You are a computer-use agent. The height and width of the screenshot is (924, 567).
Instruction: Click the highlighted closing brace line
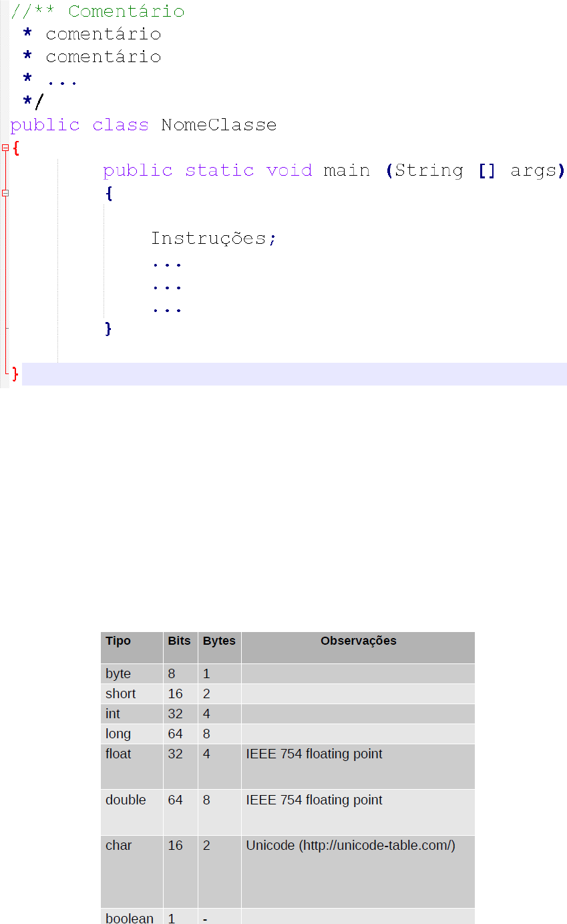click(294, 374)
